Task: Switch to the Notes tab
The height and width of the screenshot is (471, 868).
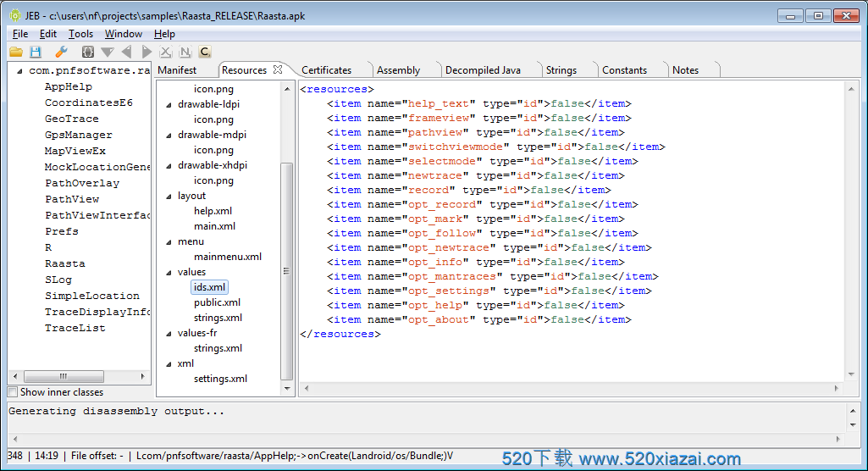Action: [685, 70]
